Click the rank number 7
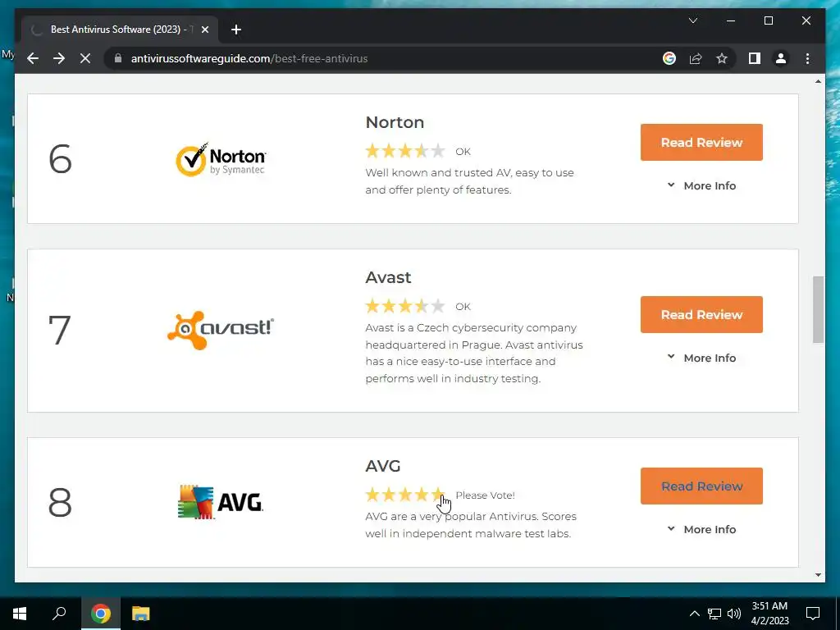 click(x=59, y=330)
